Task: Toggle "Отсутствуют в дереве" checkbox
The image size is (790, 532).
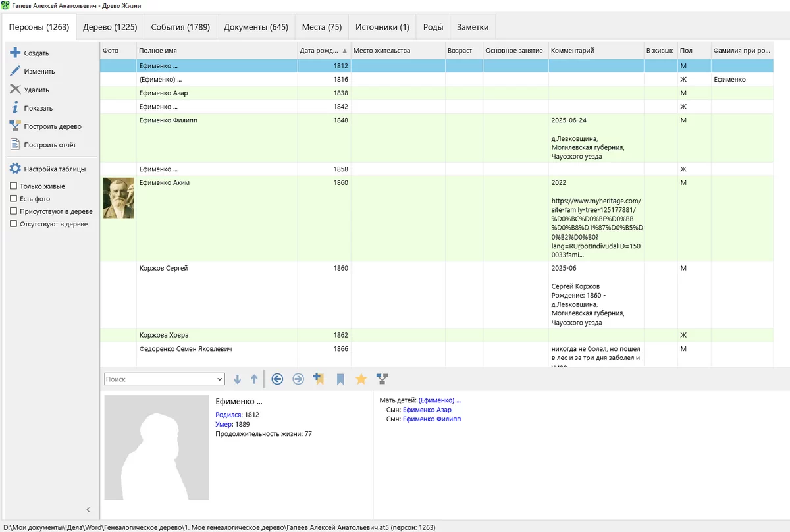Action: pyautogui.click(x=13, y=224)
